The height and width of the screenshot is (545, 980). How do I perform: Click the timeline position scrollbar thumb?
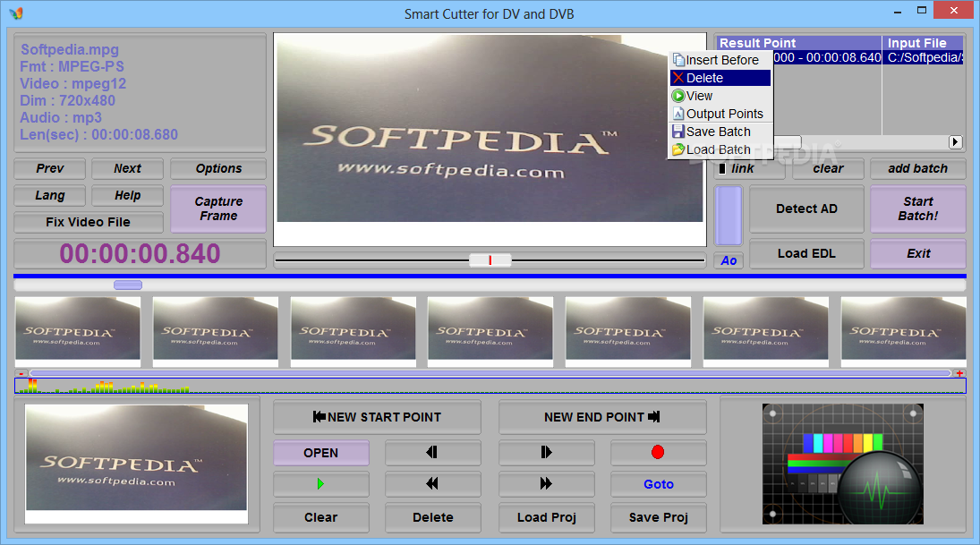[128, 285]
